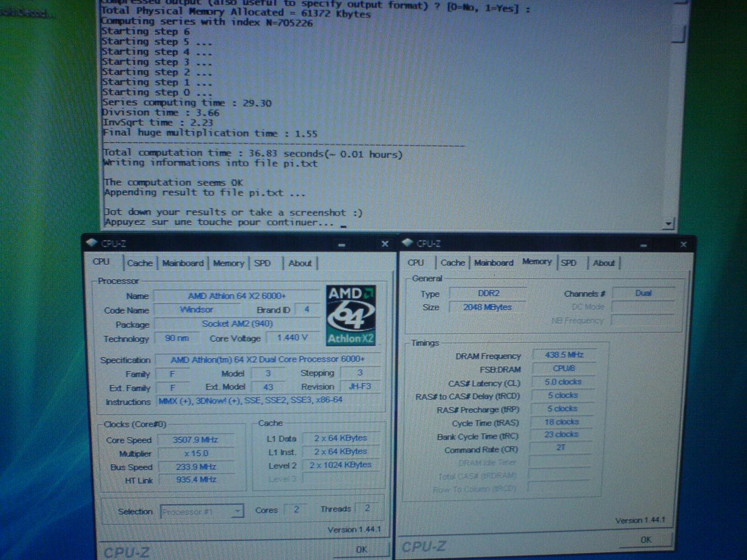Click the RAS# to CAS# Delay (tRCD) value
Screen dimensions: 747x560
[563, 395]
